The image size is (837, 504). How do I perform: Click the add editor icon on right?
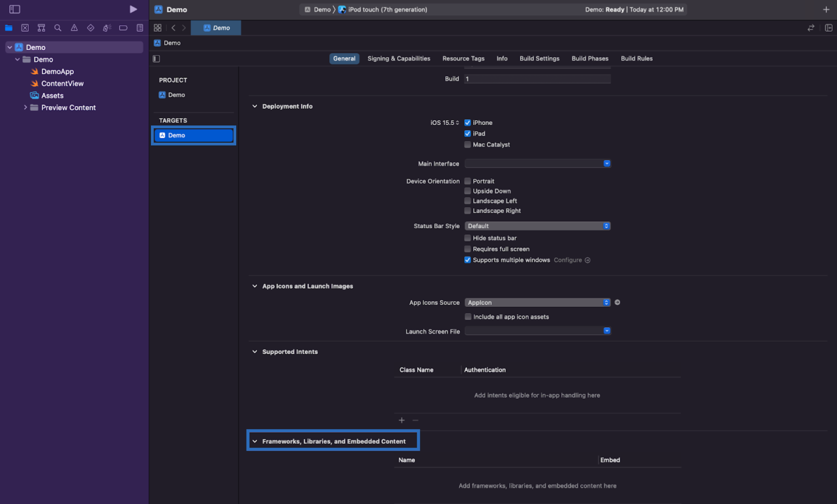[x=828, y=28]
